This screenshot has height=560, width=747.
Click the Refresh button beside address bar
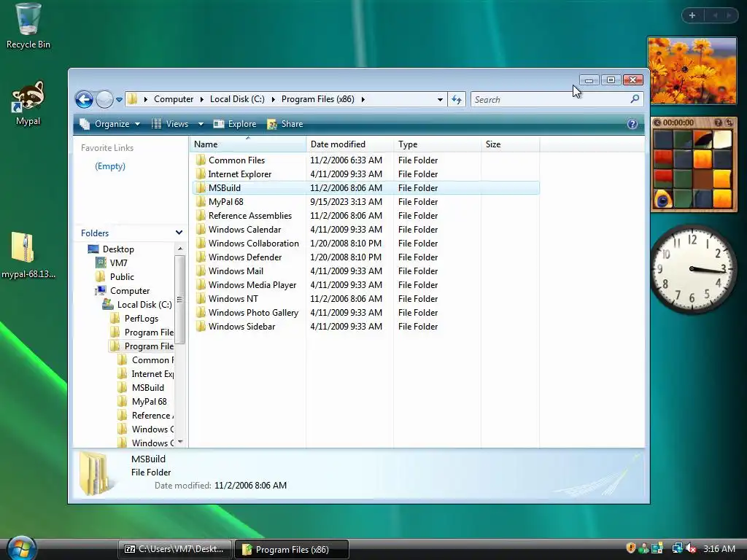[x=457, y=99]
